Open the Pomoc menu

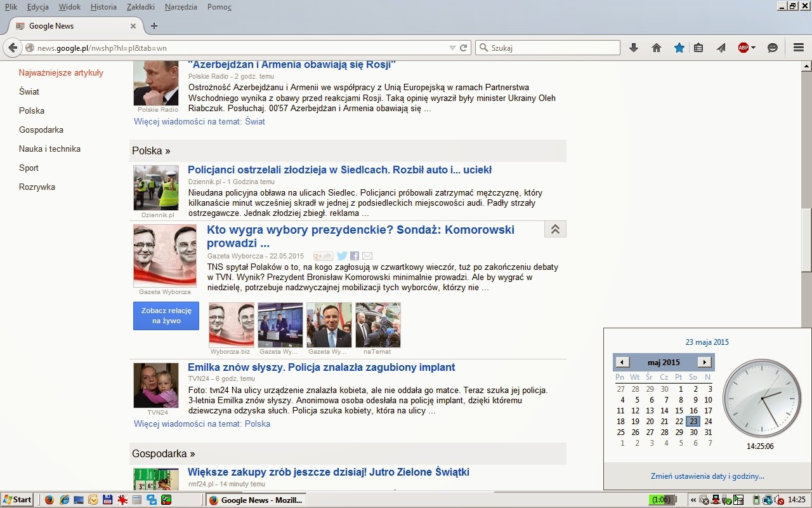point(219,7)
